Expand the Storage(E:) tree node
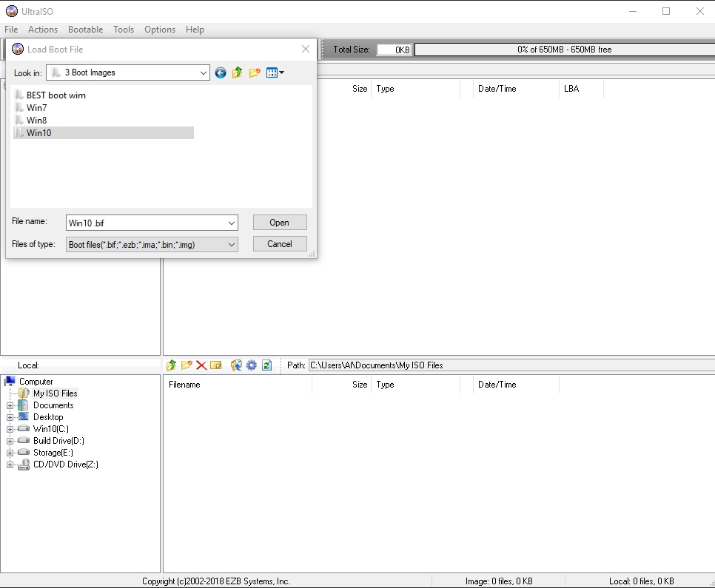 click(10, 453)
